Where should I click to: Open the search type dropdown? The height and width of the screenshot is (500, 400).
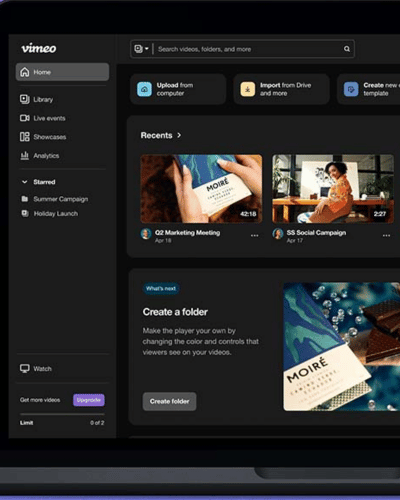click(x=141, y=49)
